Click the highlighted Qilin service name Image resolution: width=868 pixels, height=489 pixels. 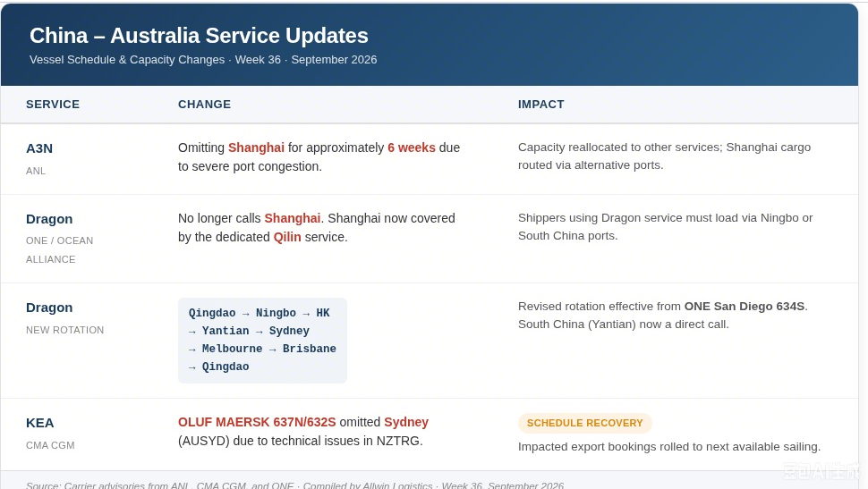(x=287, y=237)
